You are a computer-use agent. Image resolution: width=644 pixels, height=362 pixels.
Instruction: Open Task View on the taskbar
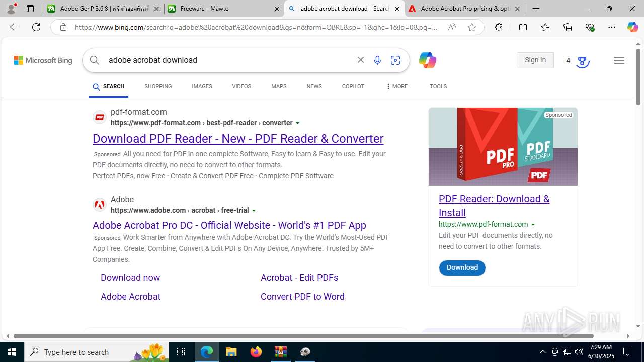click(181, 352)
